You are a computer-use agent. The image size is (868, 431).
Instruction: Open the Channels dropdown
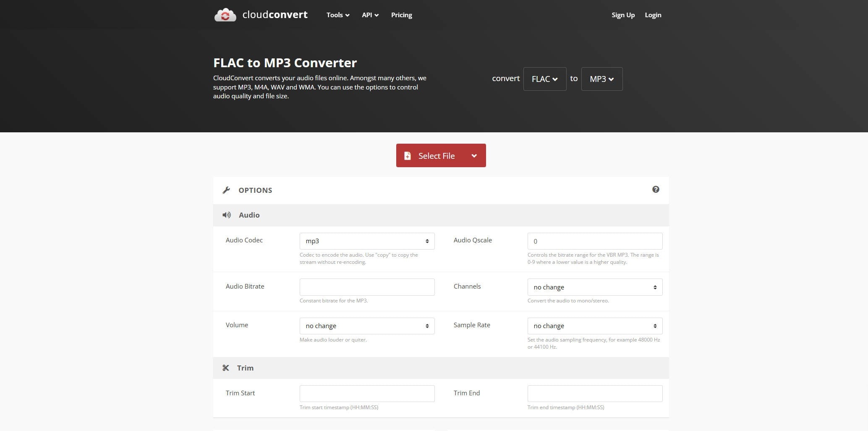595,287
